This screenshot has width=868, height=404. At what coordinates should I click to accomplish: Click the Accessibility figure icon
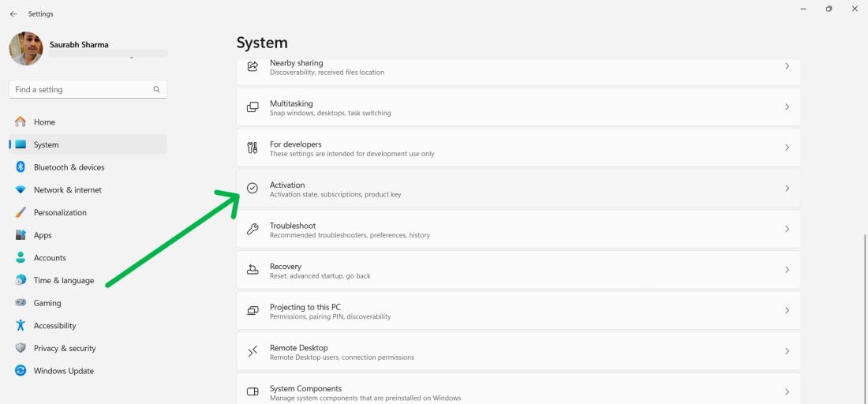(21, 326)
